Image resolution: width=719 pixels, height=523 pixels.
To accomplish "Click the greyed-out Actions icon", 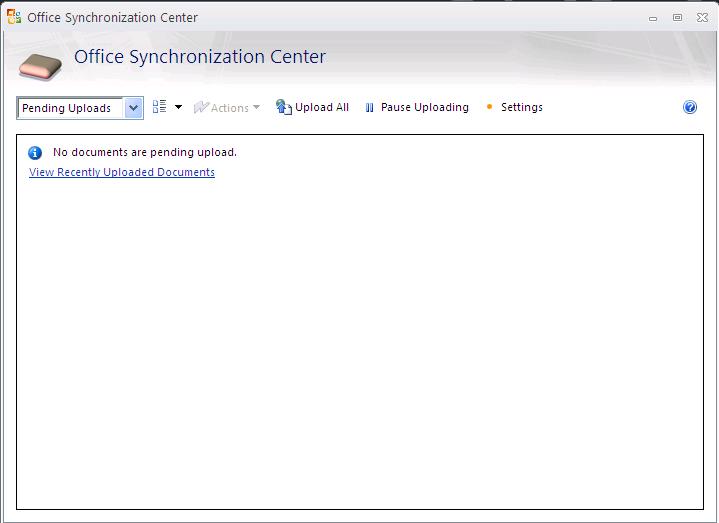I will point(201,107).
